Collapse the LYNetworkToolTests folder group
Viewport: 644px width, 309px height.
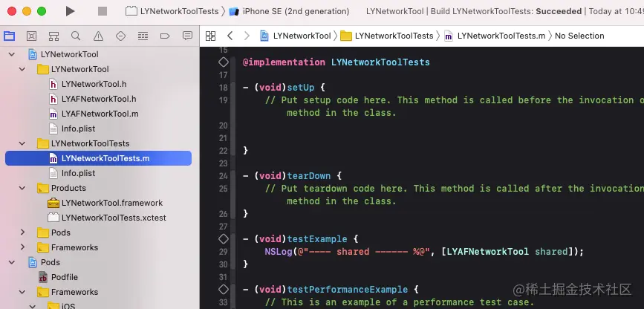click(x=22, y=143)
